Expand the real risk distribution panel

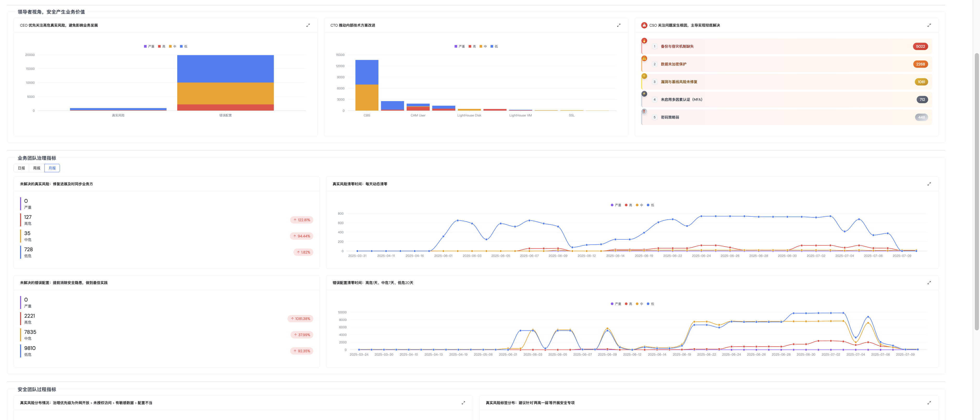463,403
